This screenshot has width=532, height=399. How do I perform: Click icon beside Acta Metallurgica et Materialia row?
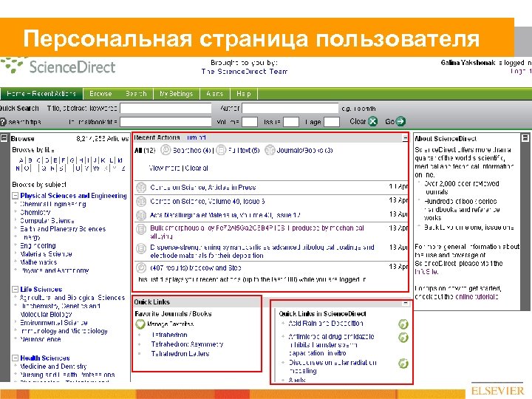pyautogui.click(x=141, y=216)
